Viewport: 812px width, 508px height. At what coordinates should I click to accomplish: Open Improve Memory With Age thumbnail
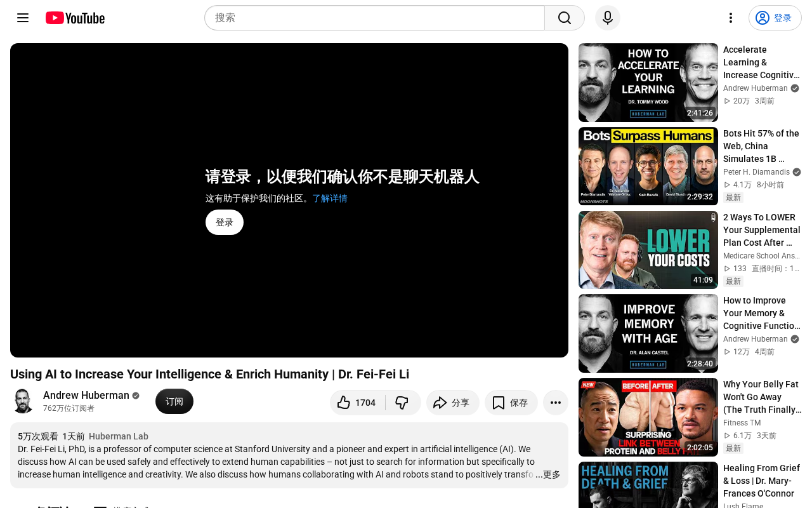pyautogui.click(x=648, y=333)
